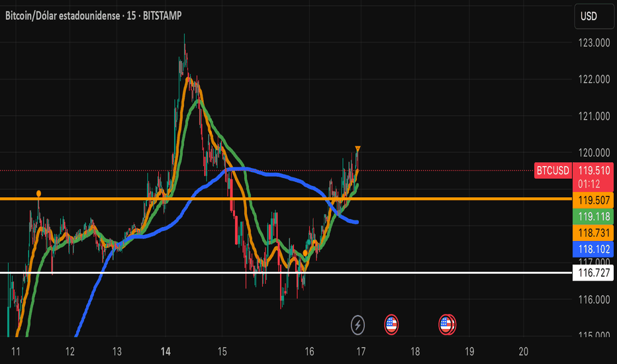Viewport: 617px width, 364px height.
Task: Click the 122.000 price axis label
Action: click(594, 79)
